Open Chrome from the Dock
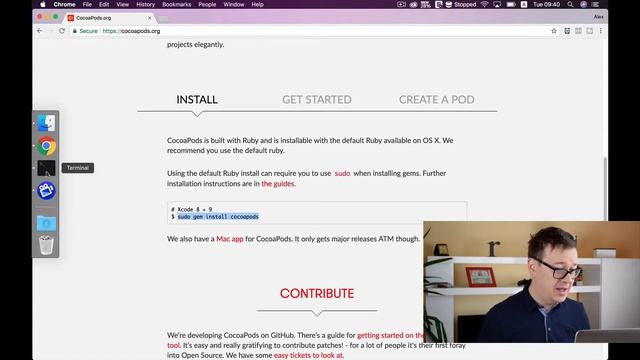This screenshot has height=360, width=640. pos(46,146)
